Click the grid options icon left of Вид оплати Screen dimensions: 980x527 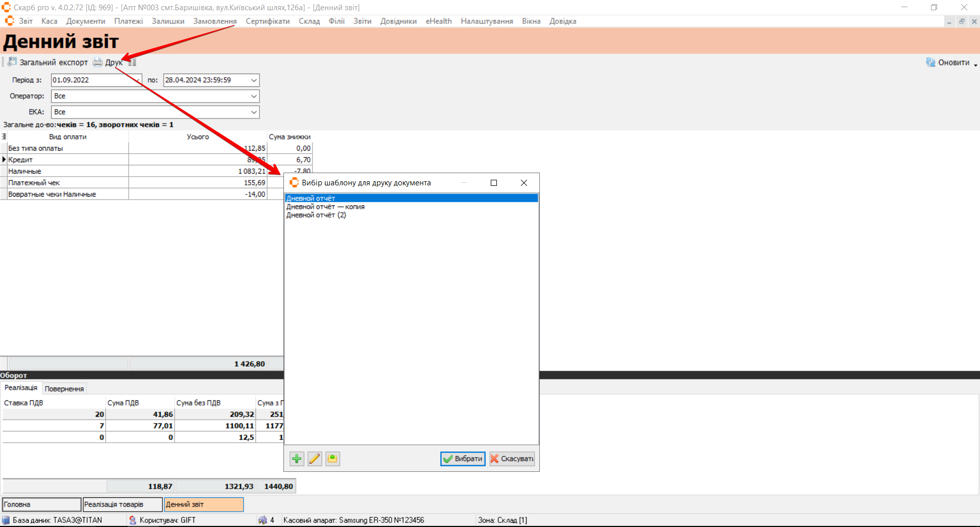(x=4, y=137)
